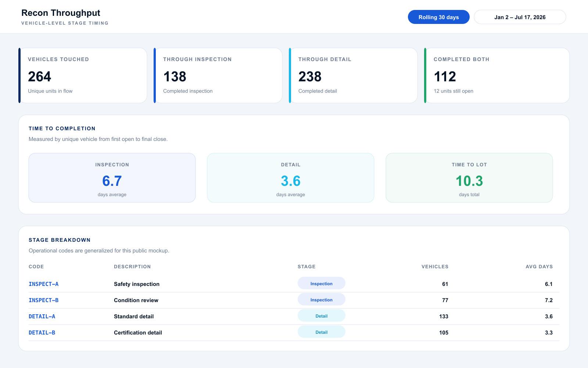Click the Inspection badge in INSPECT-A row

[322, 283]
